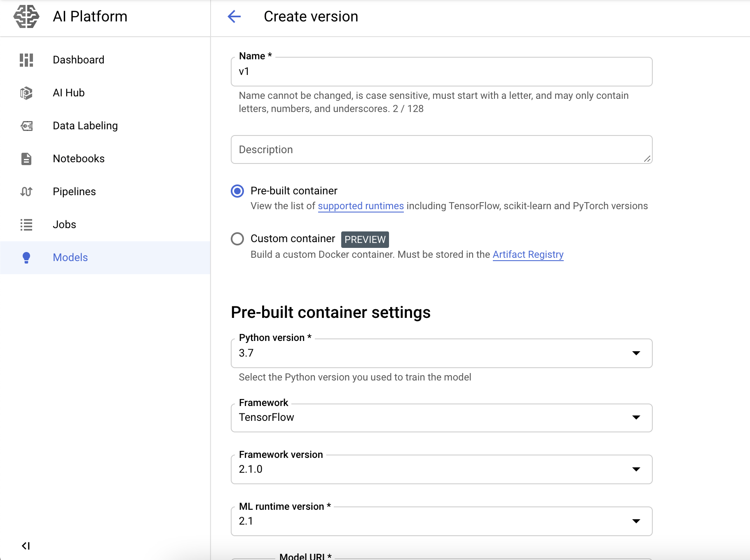
Task: Open the ML runtime version dropdown
Action: 441,521
